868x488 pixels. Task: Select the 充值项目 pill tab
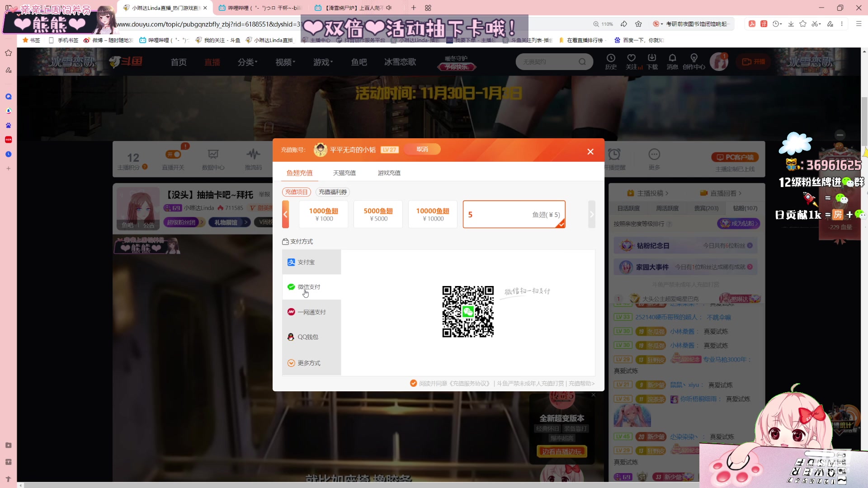(x=296, y=192)
